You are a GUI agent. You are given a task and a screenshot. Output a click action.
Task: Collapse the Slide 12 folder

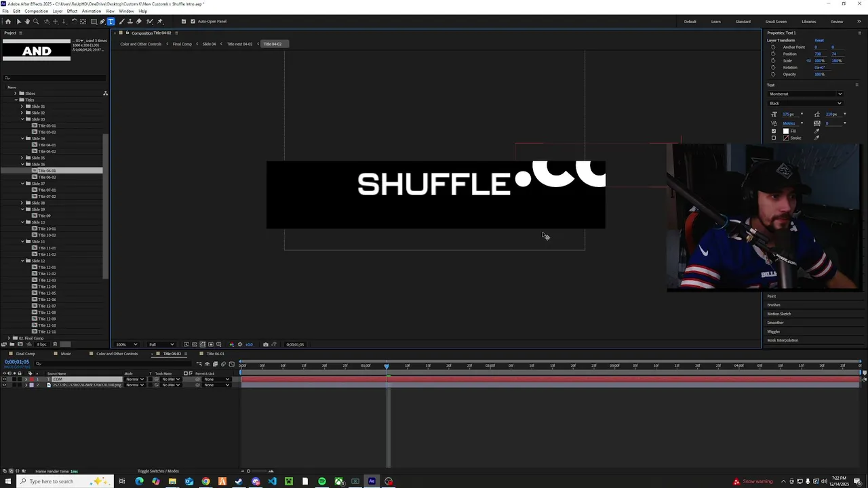pyautogui.click(x=22, y=261)
